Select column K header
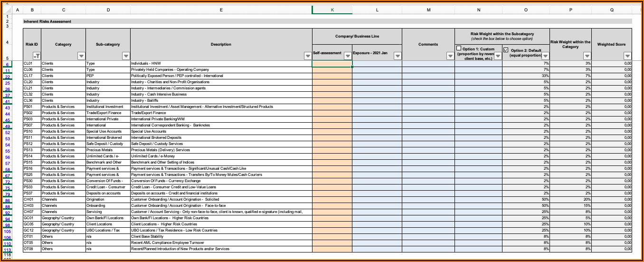 332,10
